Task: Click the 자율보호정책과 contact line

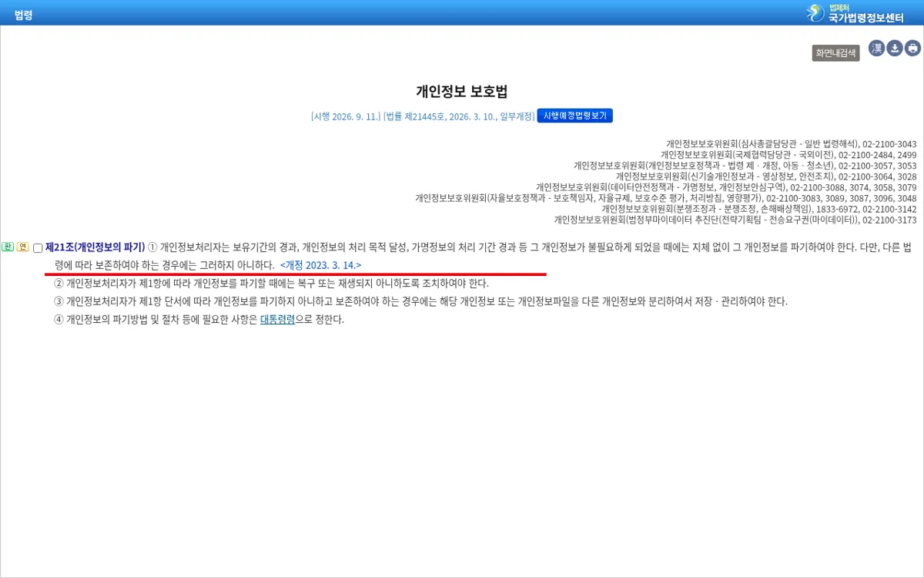Action: point(666,198)
